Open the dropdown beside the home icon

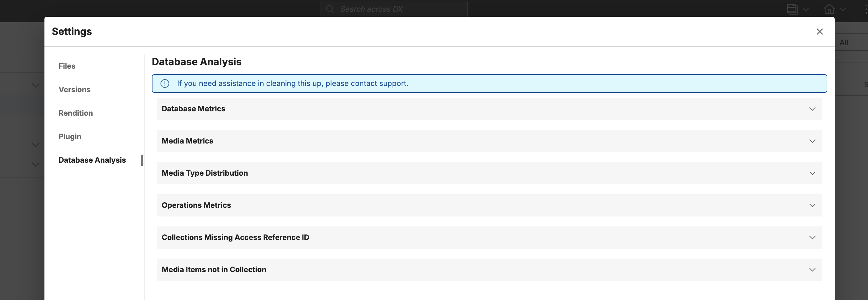tap(843, 10)
